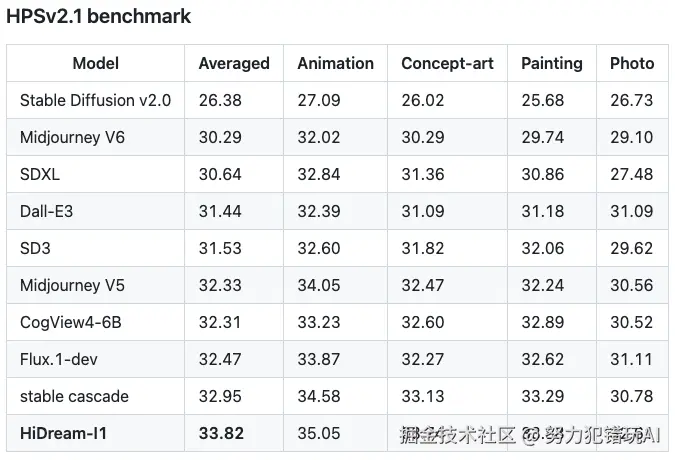Click the CogView4-6B model name
Viewport: 675px width, 460px height.
coord(71,322)
